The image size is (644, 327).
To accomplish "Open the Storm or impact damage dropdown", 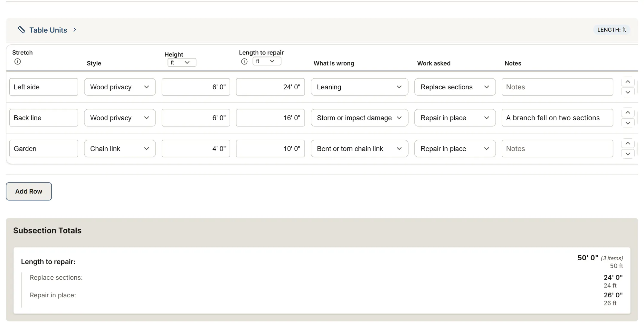I will (x=359, y=118).
